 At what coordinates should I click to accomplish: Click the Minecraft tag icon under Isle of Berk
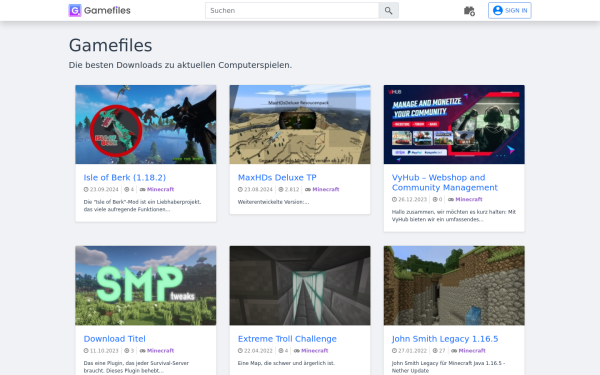142,189
